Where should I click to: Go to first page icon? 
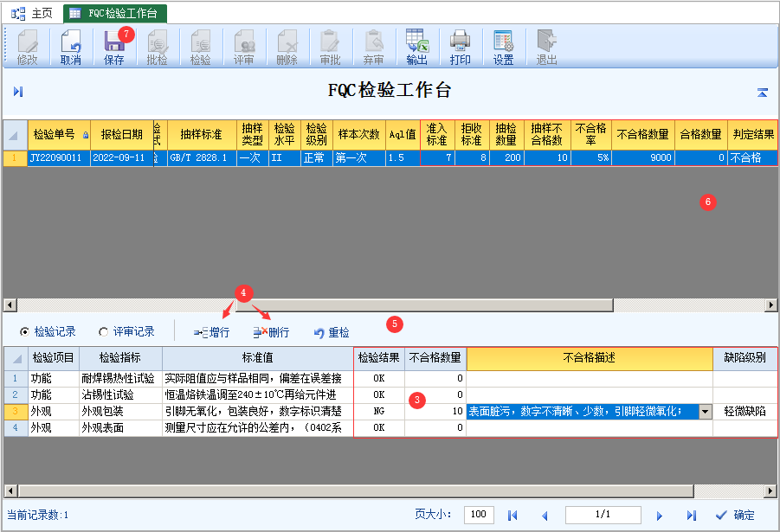[512, 516]
